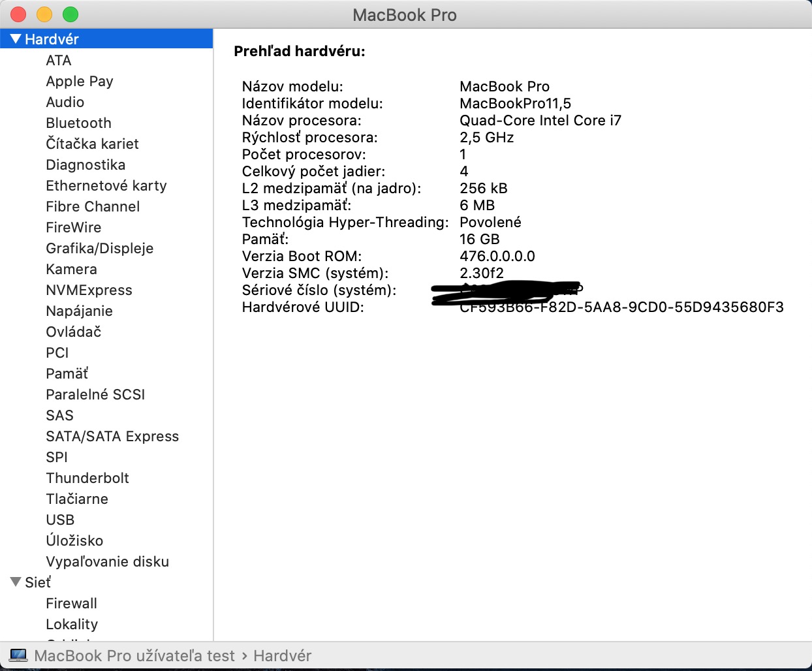Select SAS in the sidebar
The image size is (812, 671).
(59, 415)
